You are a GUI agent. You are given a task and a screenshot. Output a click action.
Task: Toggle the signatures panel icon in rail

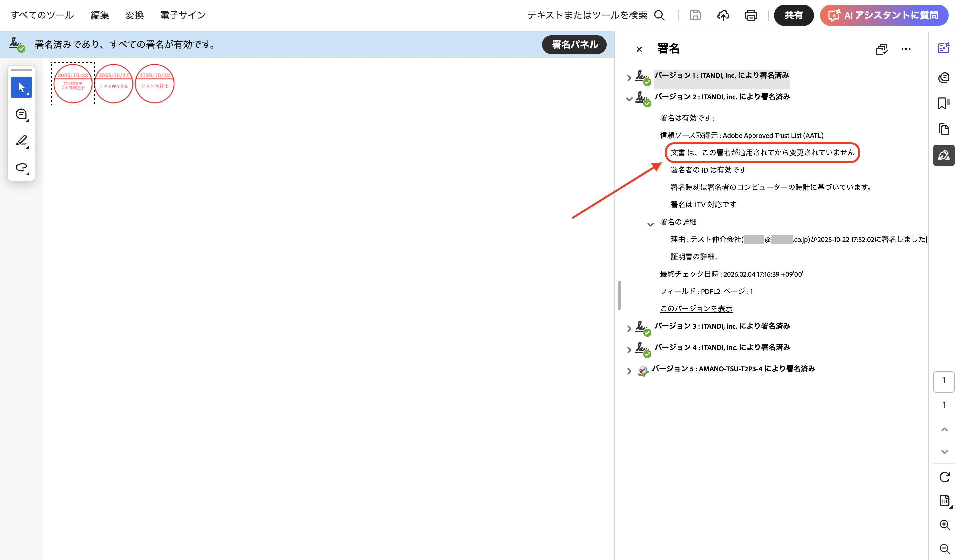pyautogui.click(x=944, y=155)
